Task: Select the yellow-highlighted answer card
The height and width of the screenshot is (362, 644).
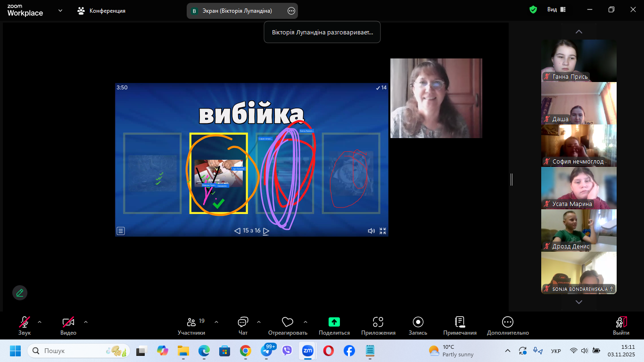Action: pos(218,173)
